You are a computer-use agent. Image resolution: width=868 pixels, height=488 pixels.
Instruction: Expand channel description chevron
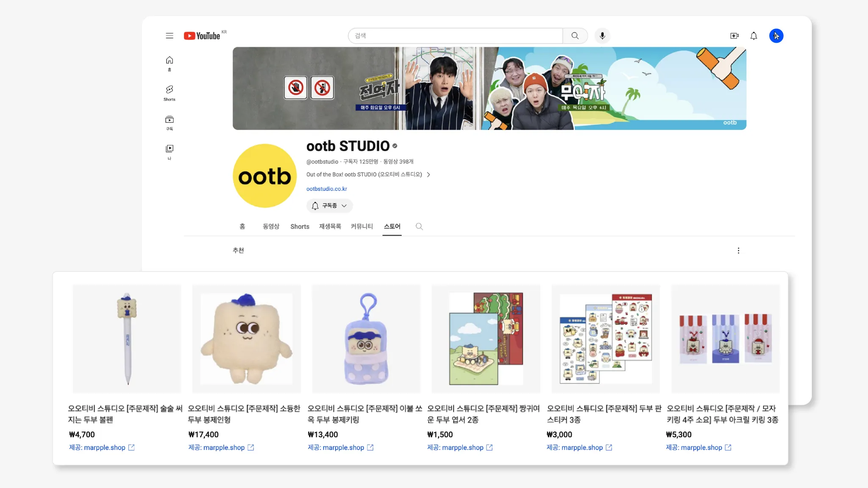pos(428,175)
